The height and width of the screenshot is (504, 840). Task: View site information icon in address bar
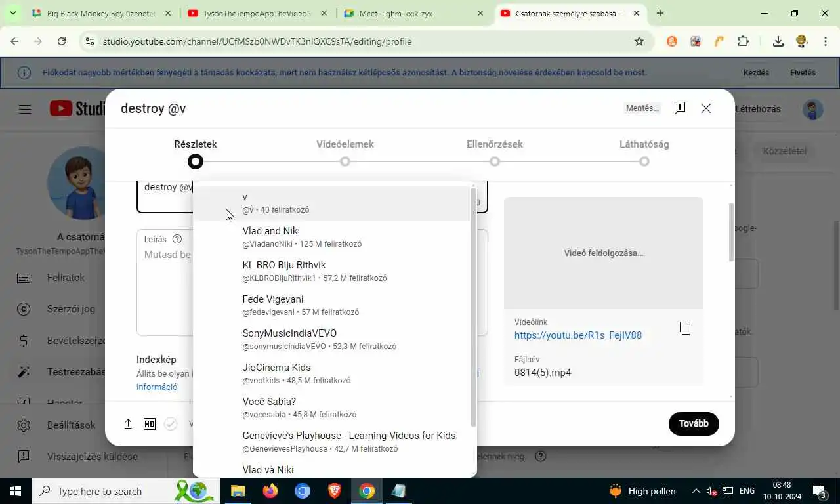[91, 41]
